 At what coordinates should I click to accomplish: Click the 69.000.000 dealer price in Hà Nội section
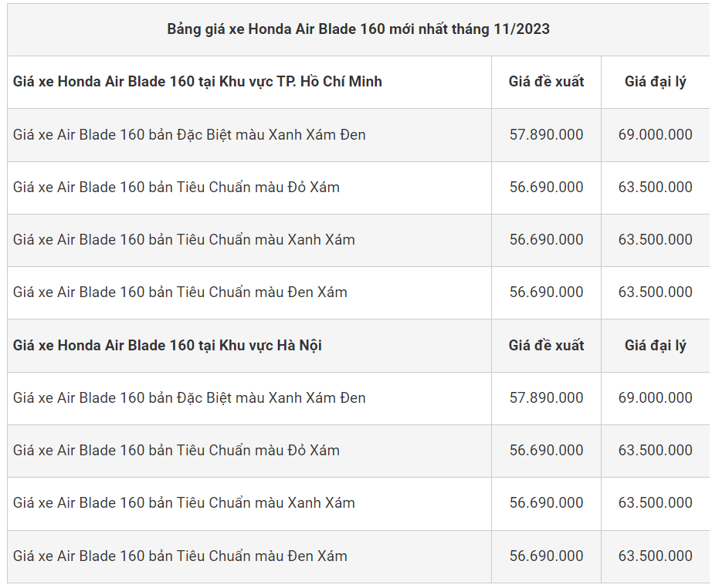(655, 398)
